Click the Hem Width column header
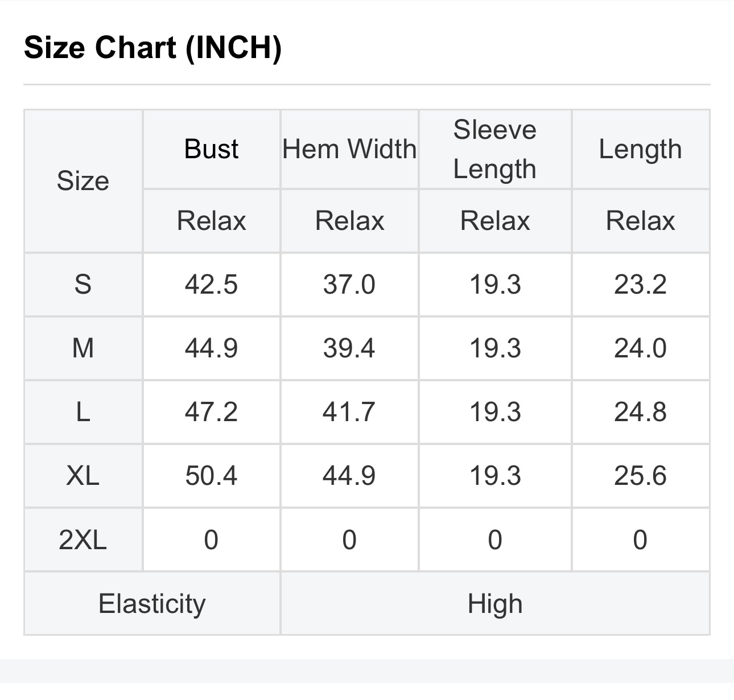The image size is (734, 700). pos(349,149)
